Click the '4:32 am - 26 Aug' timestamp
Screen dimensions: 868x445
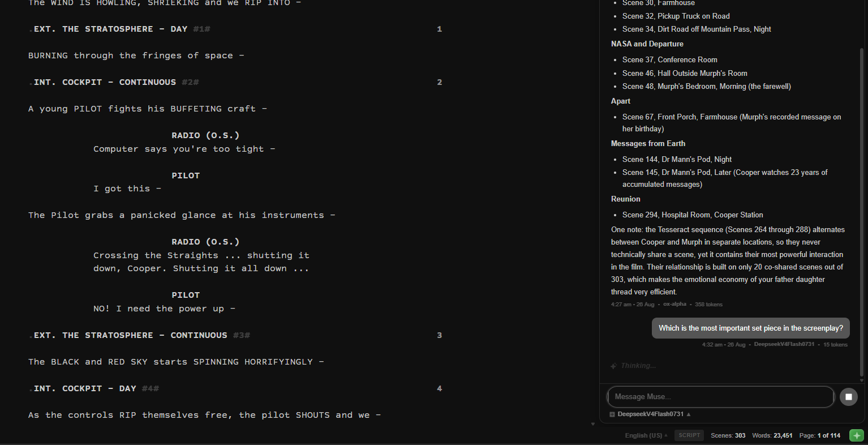[724, 344]
